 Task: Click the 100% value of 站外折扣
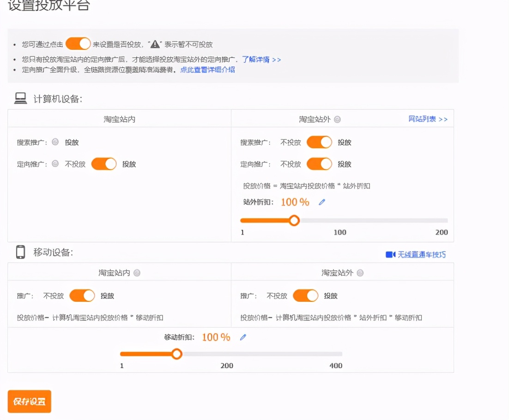[294, 202]
